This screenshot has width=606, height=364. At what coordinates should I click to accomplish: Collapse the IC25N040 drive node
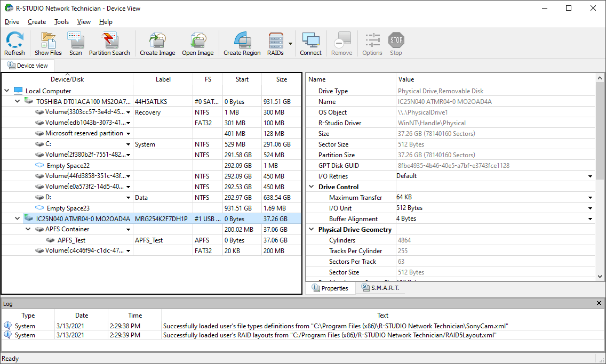point(18,218)
